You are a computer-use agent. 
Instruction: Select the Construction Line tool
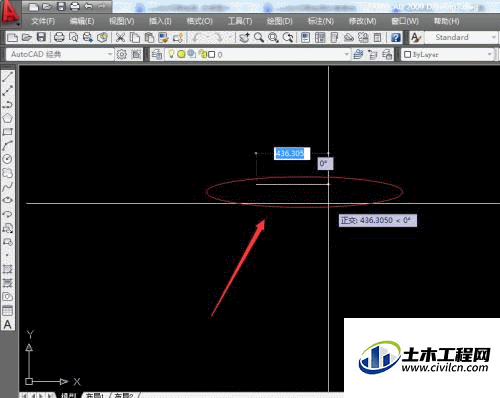pos(8,90)
